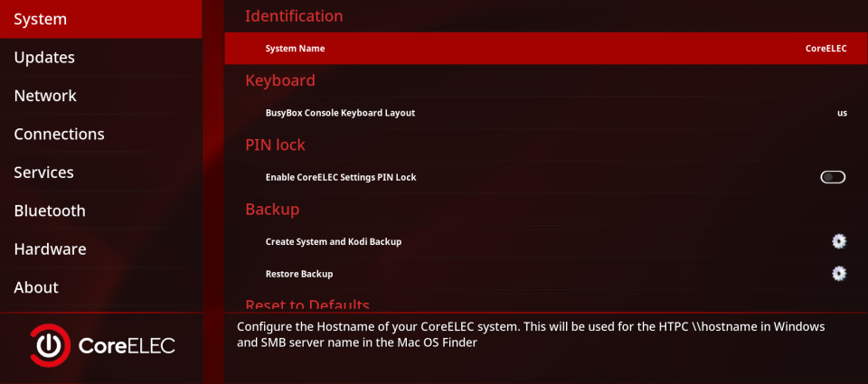Viewport: 868px width, 384px height.
Task: Click the Restore Backup option
Action: [x=299, y=274]
